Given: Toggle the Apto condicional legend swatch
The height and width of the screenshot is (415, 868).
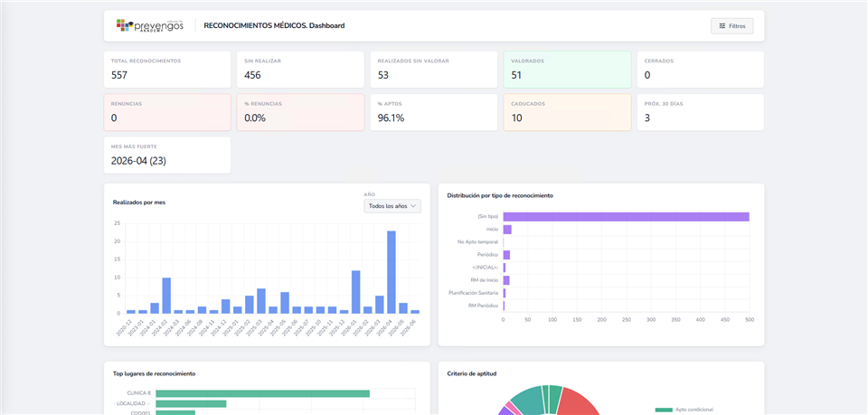Looking at the screenshot, I should coord(664,410).
